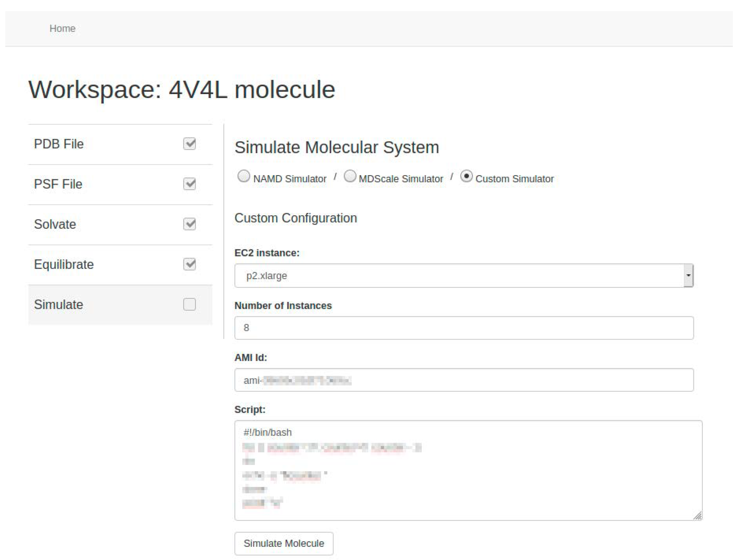Toggle the Equilibrate step checkbox

[189, 264]
